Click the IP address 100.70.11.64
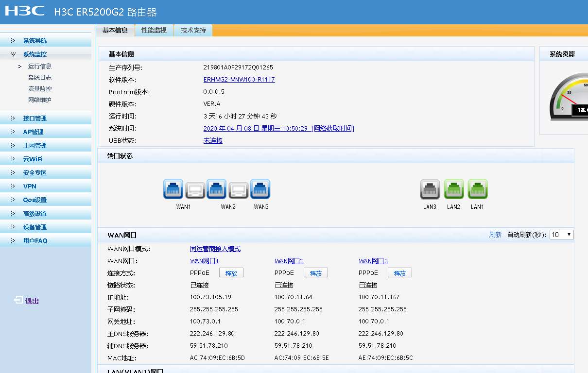 tap(294, 297)
